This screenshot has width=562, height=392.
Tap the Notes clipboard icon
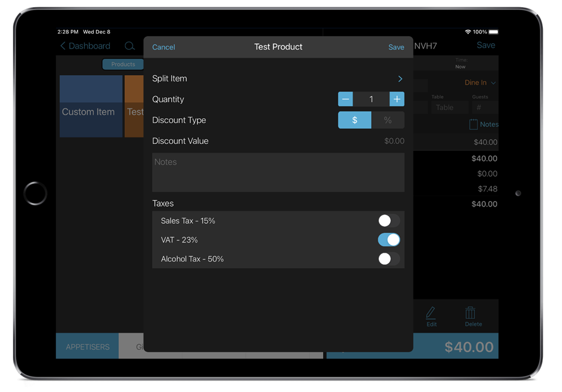473,124
